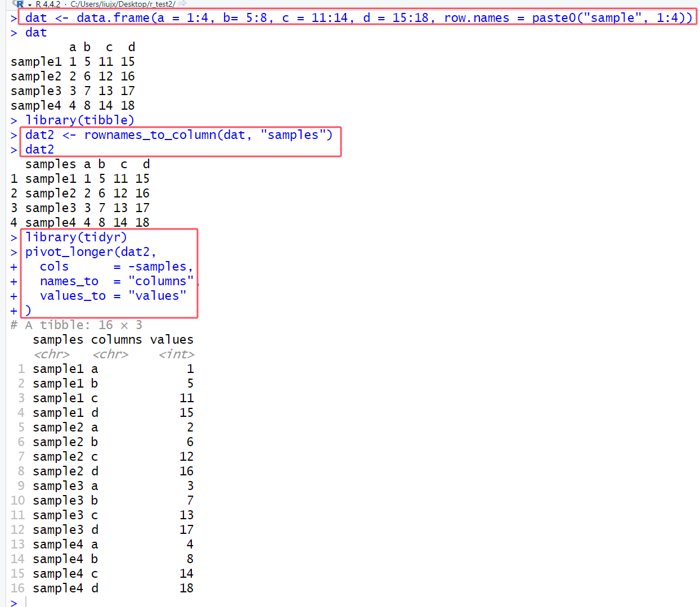Click row 'sample1 1 5 11 15' in dat output
Image resolution: width=700 pixels, height=607 pixels.
coord(73,62)
